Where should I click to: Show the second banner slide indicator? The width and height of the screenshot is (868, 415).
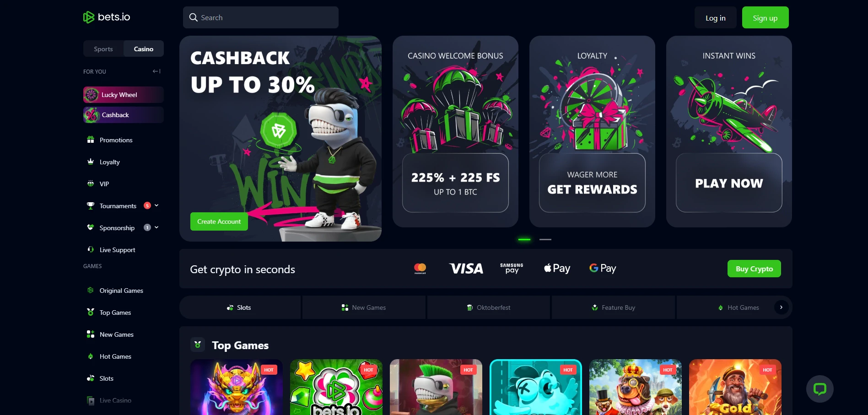coord(545,239)
